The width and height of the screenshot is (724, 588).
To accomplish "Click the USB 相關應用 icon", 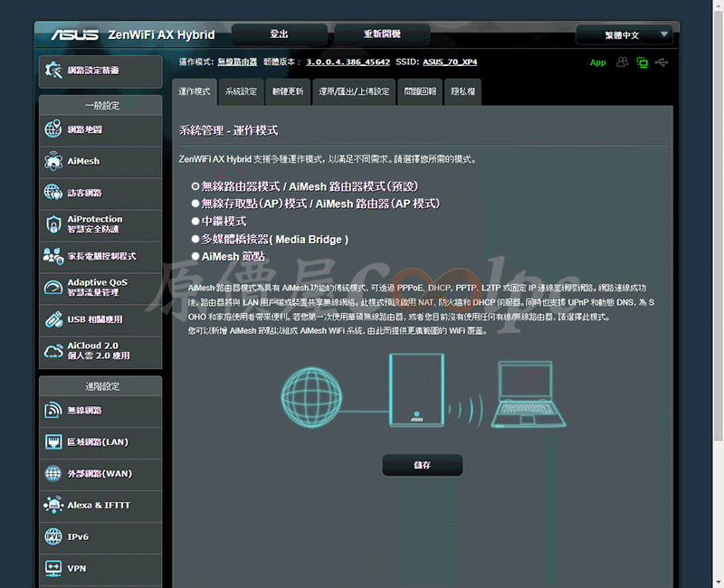I will pos(53,319).
